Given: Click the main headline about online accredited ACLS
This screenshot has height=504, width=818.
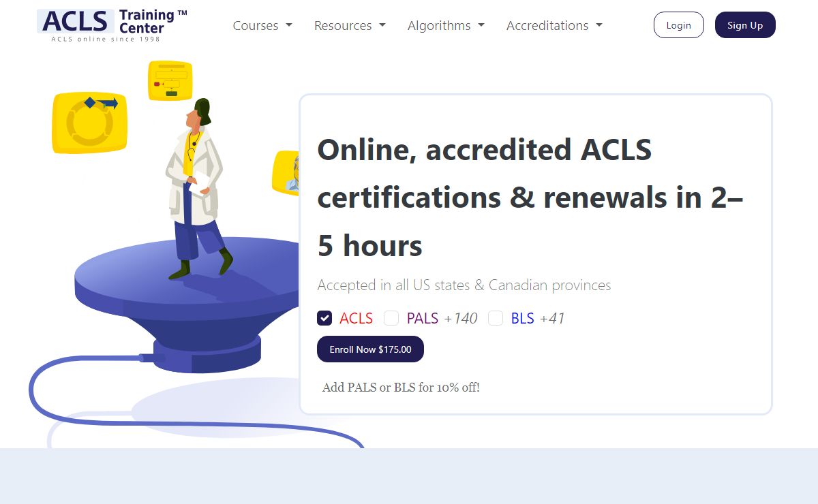Looking at the screenshot, I should pos(530,198).
